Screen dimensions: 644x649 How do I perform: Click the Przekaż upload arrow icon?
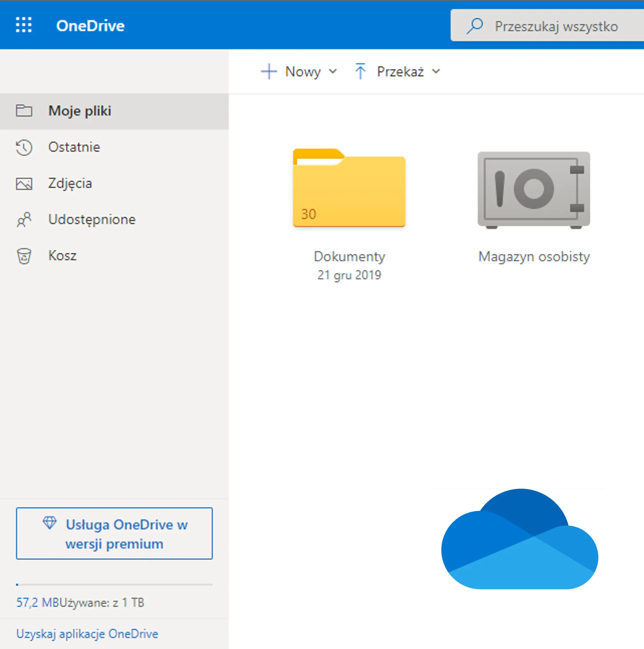[360, 71]
